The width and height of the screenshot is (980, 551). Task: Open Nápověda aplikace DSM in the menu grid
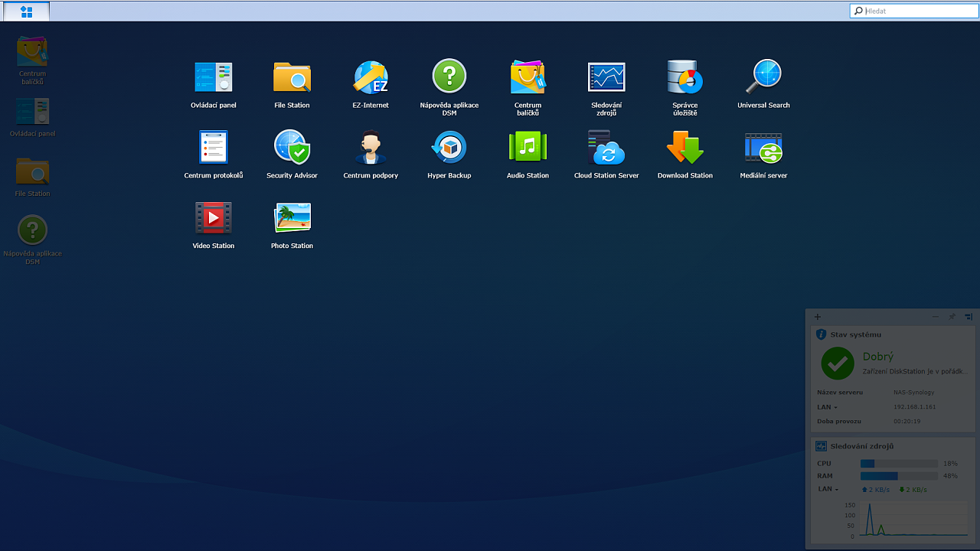449,77
